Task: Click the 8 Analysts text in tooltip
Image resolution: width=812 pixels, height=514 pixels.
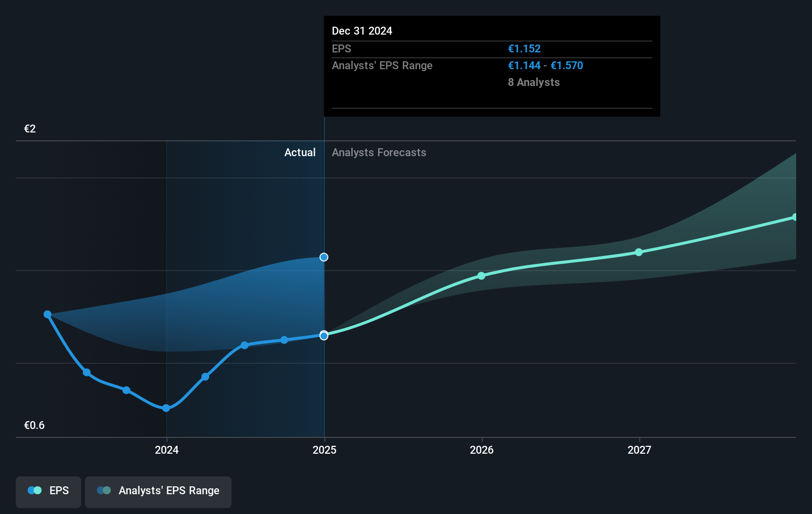Action: pyautogui.click(x=534, y=83)
